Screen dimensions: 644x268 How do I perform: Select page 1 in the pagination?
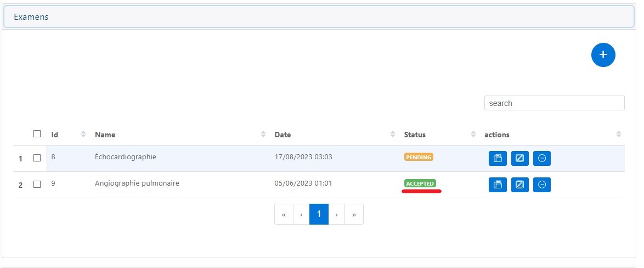(319, 214)
